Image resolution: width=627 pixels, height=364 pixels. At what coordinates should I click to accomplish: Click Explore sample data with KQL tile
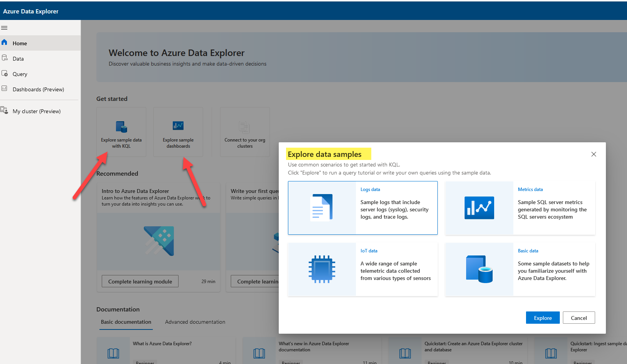(121, 132)
